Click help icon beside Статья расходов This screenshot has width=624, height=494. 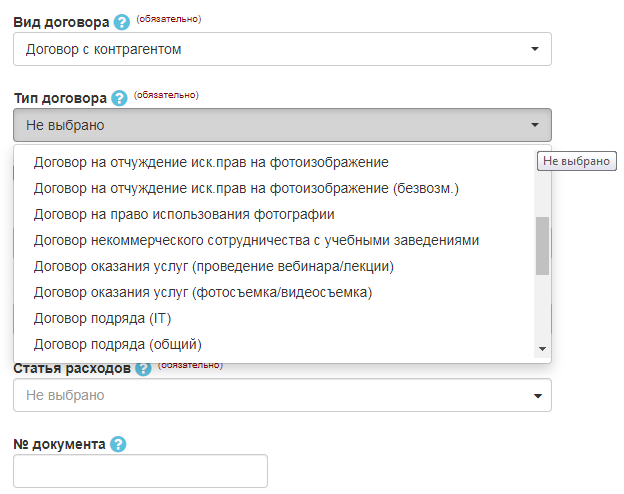coord(143,368)
